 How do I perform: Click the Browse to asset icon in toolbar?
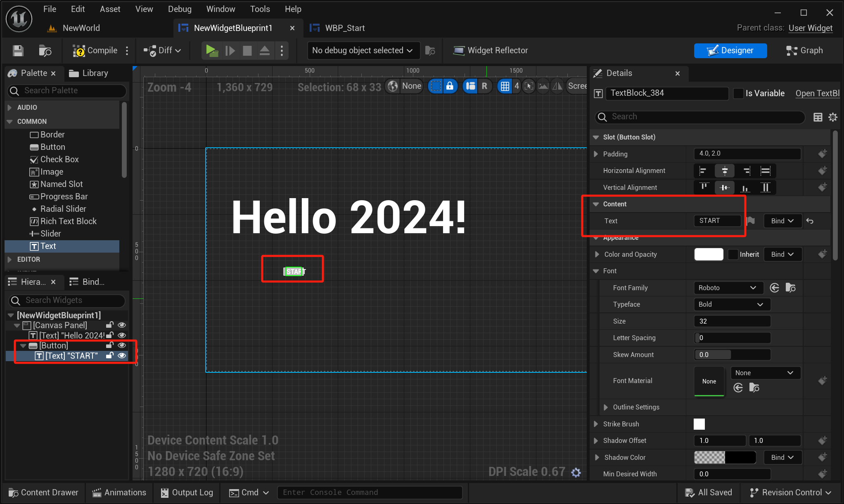pyautogui.click(x=45, y=50)
